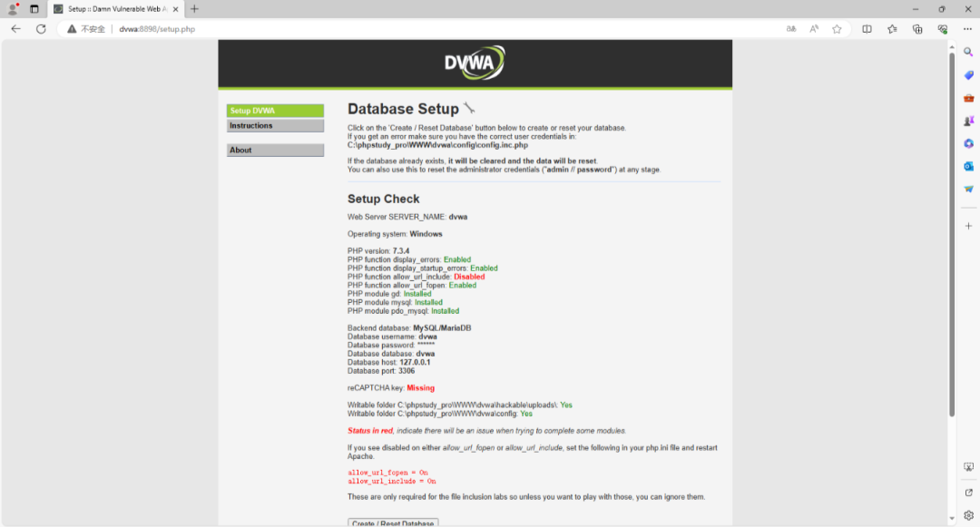
Task: Add a new app to the sidebar
Action: tap(968, 226)
